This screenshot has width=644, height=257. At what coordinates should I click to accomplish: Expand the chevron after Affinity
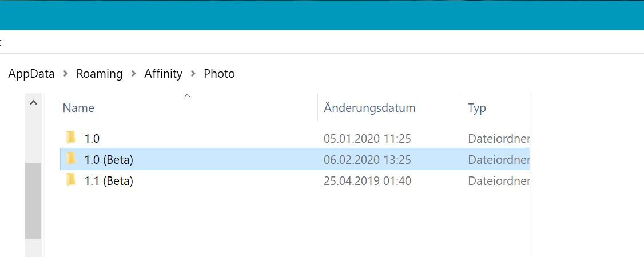(x=193, y=74)
